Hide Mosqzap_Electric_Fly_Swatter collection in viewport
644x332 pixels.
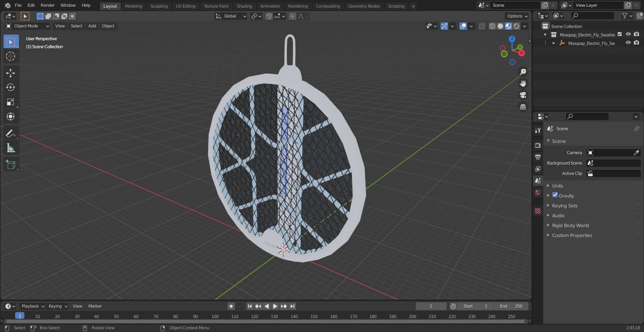[x=628, y=34]
